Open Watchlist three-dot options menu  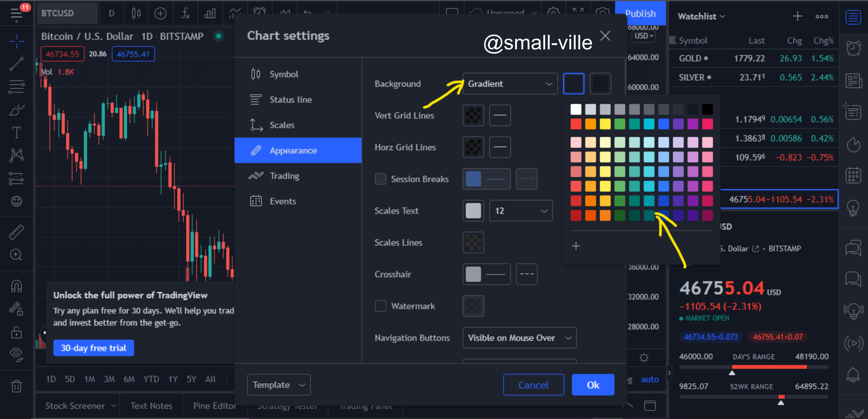(x=821, y=16)
